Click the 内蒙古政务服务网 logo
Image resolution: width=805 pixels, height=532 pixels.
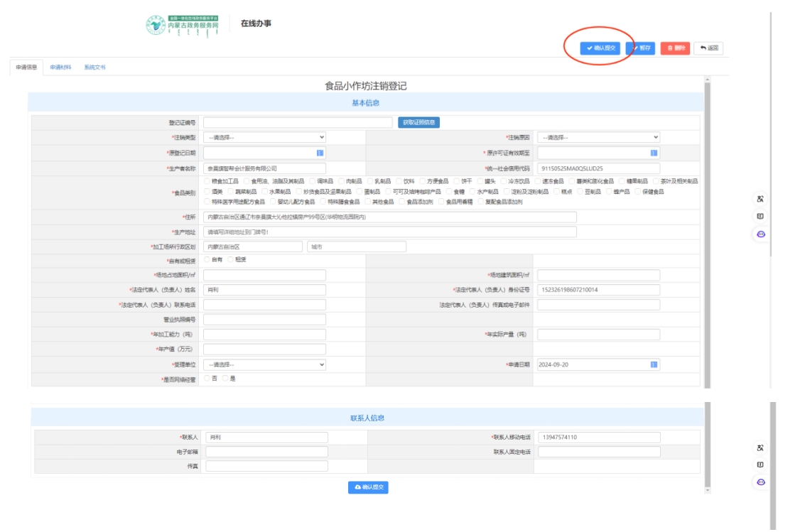click(182, 25)
